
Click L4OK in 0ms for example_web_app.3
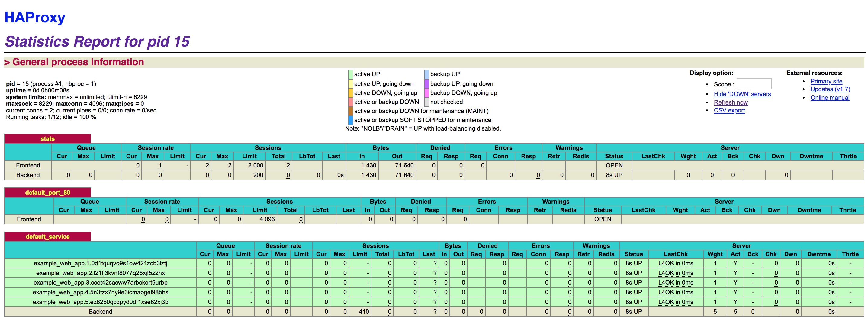click(x=676, y=283)
